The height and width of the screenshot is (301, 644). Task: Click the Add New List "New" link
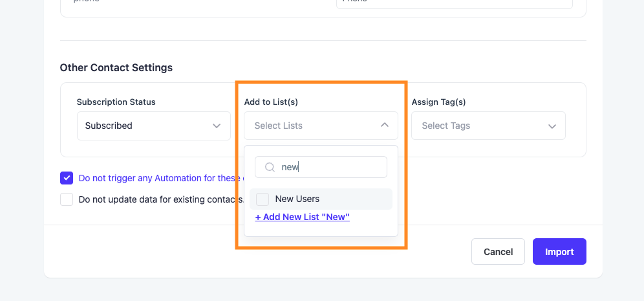303,217
